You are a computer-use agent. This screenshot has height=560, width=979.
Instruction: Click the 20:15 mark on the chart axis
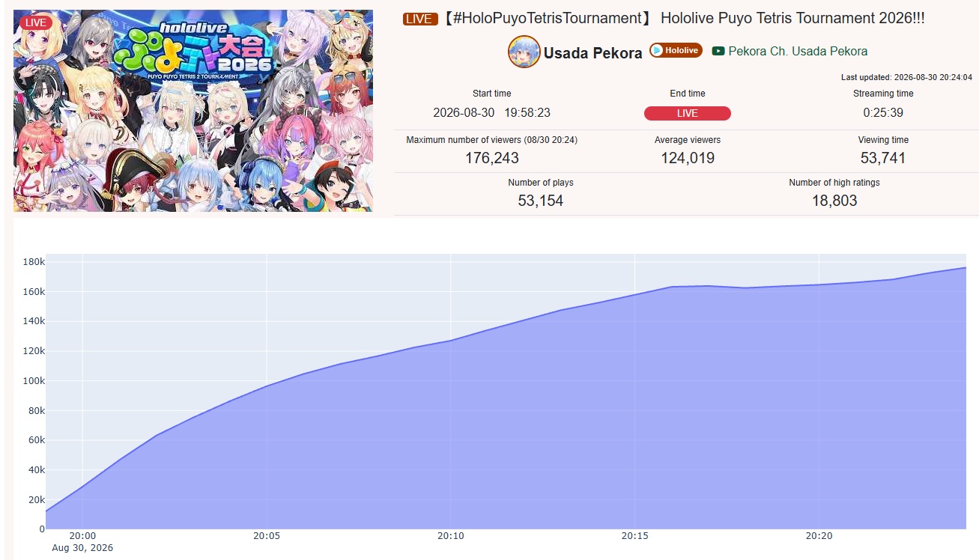coord(635,536)
